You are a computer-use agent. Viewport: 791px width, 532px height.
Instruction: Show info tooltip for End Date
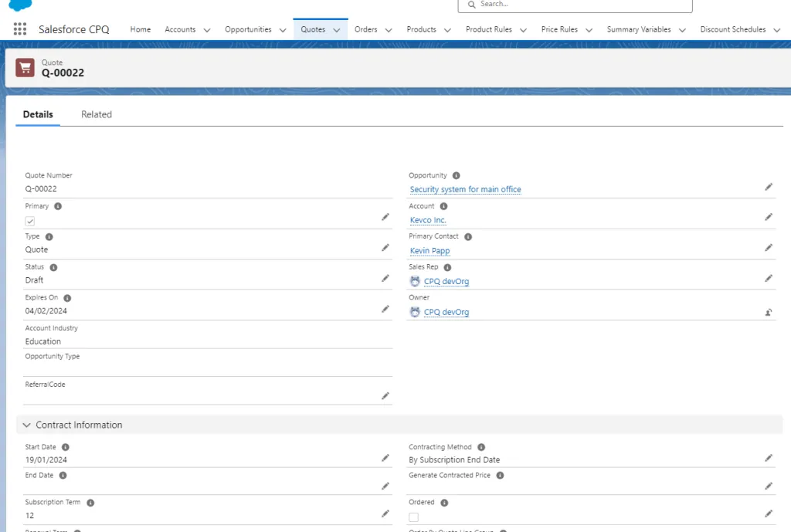coord(63,476)
